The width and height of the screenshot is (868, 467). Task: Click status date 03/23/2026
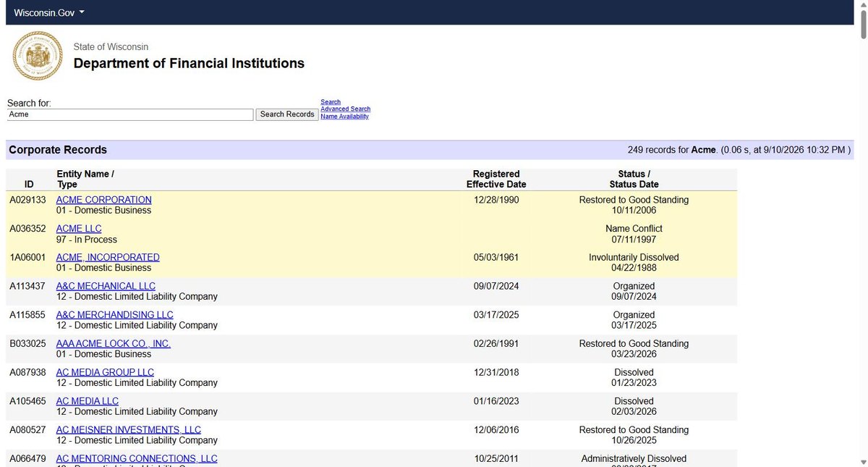click(634, 354)
